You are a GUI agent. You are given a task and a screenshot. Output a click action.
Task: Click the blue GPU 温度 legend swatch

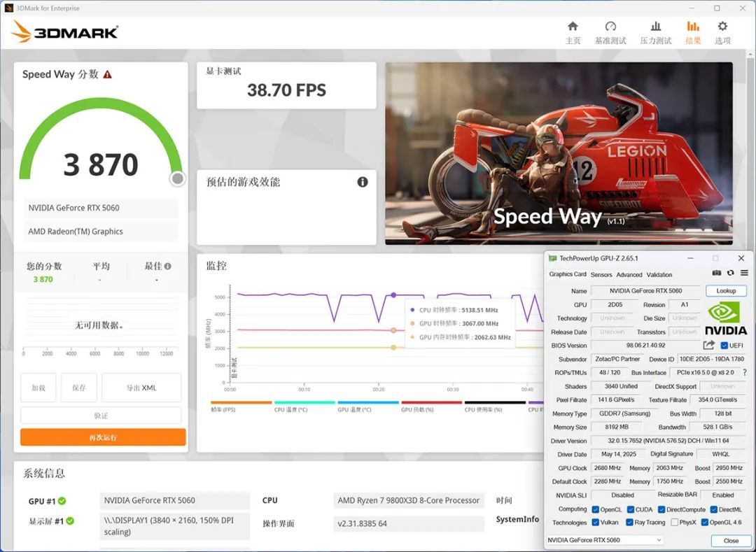(368, 403)
